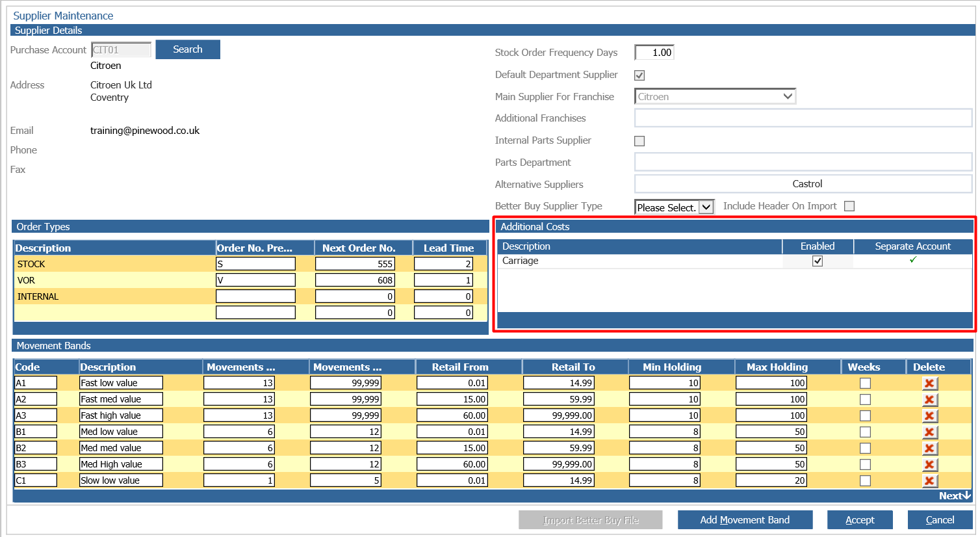Toggle the Default Department Supplier checkbox
The height and width of the screenshot is (537, 980).
(639, 75)
